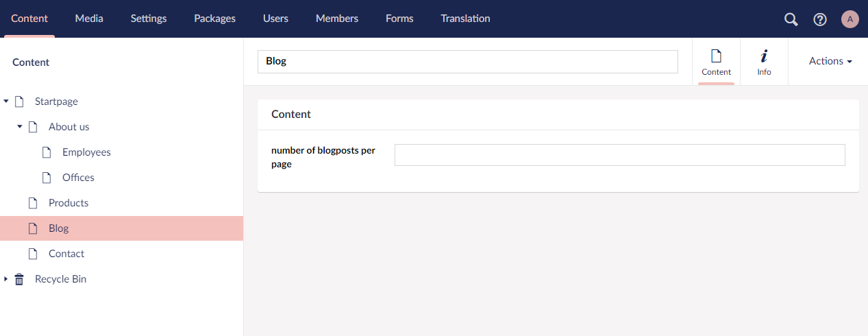Select Contact in the content tree
Viewport: 868px width, 336px height.
66,254
